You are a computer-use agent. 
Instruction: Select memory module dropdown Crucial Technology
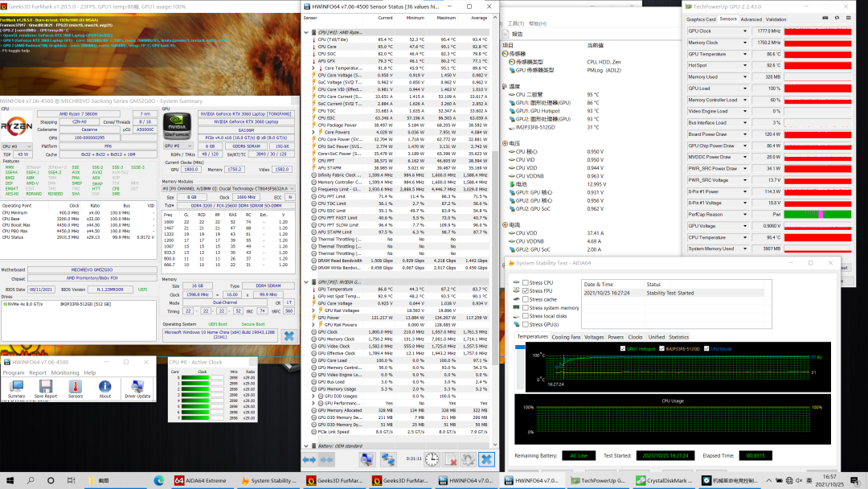228,188
